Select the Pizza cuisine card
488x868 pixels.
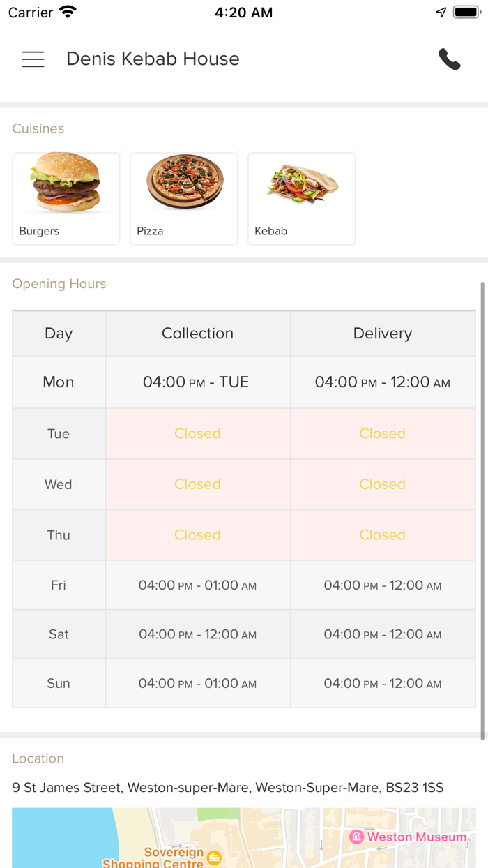tap(183, 198)
